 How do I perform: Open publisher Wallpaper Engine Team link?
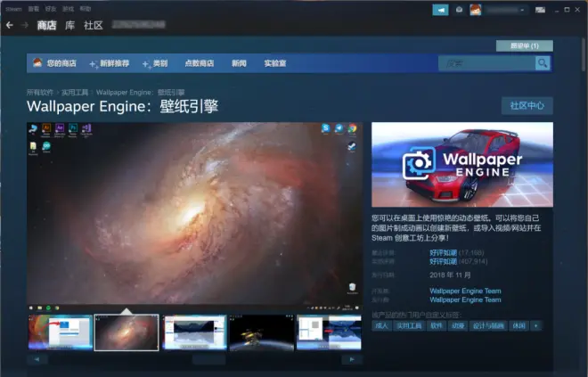(x=465, y=299)
